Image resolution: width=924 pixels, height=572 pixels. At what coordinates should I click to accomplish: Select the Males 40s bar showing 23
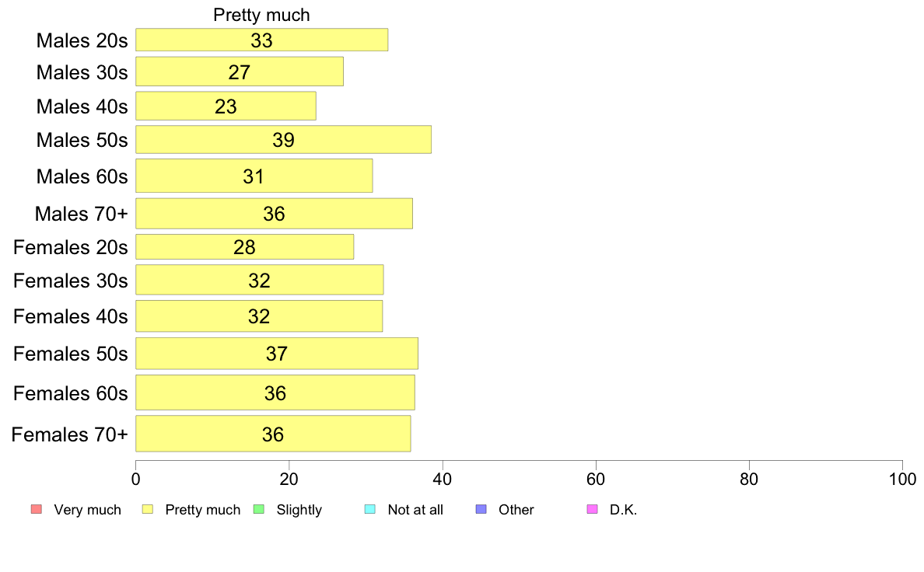tap(226, 106)
